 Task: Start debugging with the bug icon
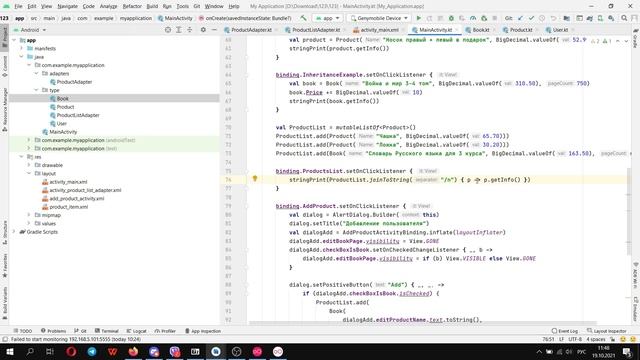451,18
